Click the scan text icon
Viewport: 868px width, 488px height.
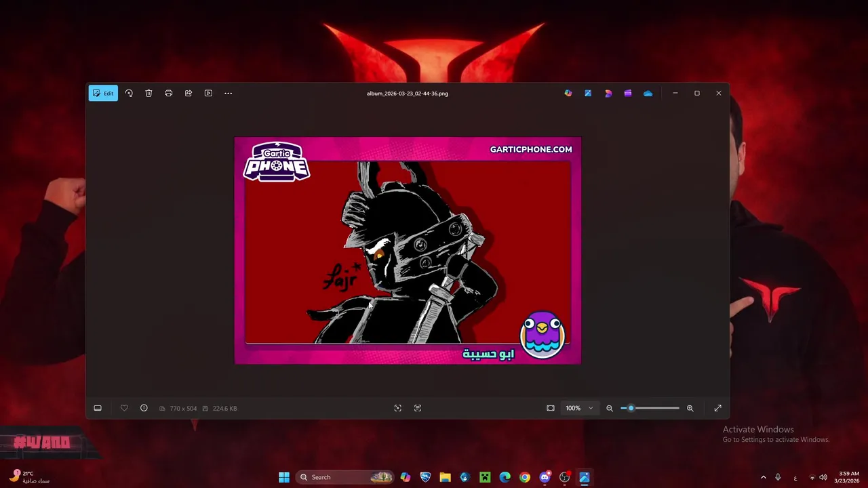(418, 408)
